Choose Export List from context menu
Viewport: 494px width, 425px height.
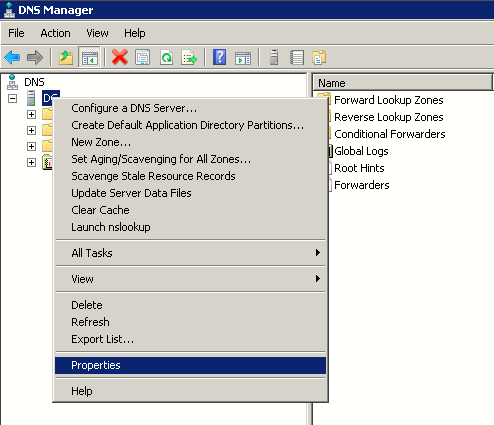coord(190,339)
